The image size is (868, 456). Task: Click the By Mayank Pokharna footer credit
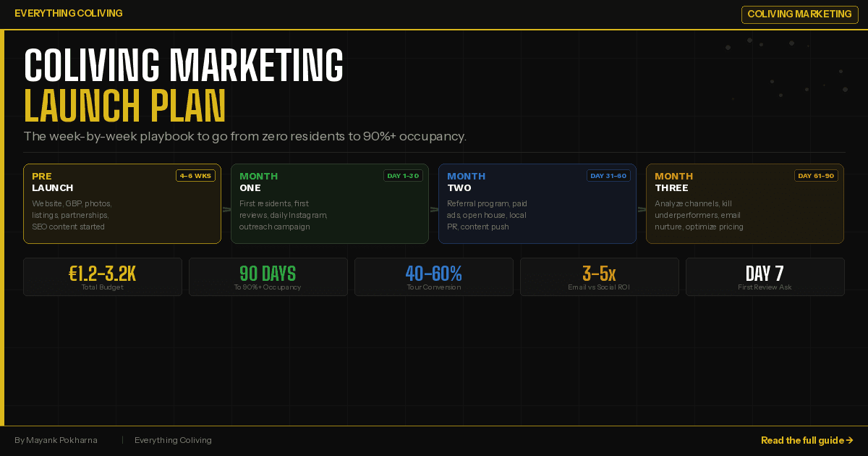56,440
